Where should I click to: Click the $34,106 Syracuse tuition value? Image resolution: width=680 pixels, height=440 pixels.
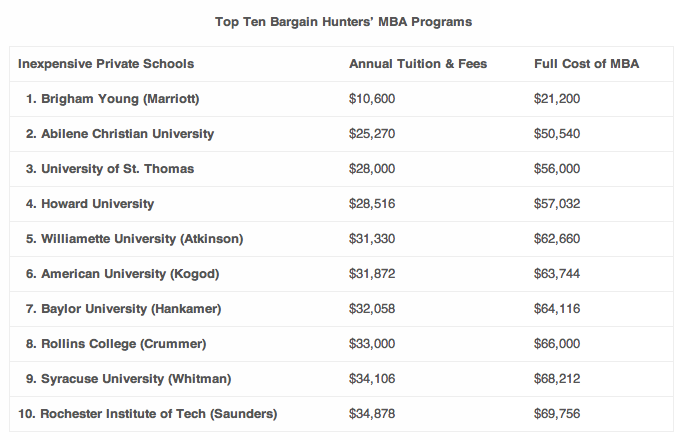[x=372, y=379]
